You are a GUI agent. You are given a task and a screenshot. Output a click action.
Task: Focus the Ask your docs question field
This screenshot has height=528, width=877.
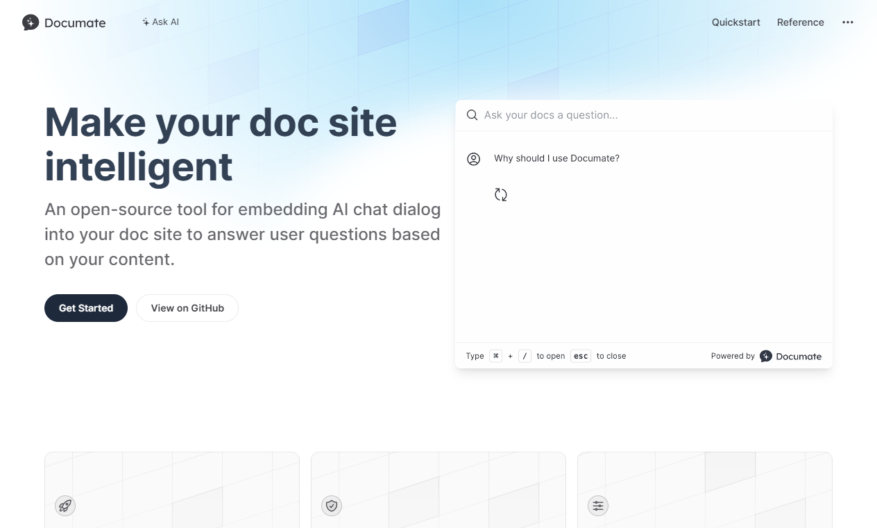[644, 115]
